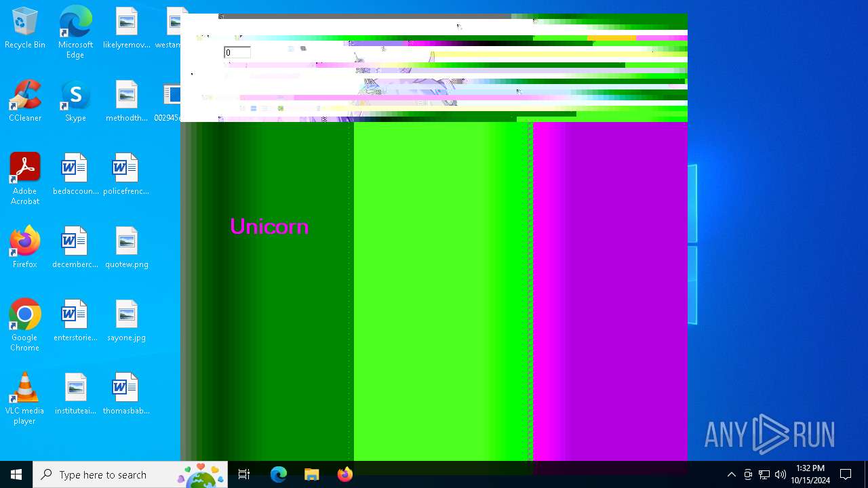
Task: Select the instituteai... image file
Action: pyautogui.click(x=75, y=395)
